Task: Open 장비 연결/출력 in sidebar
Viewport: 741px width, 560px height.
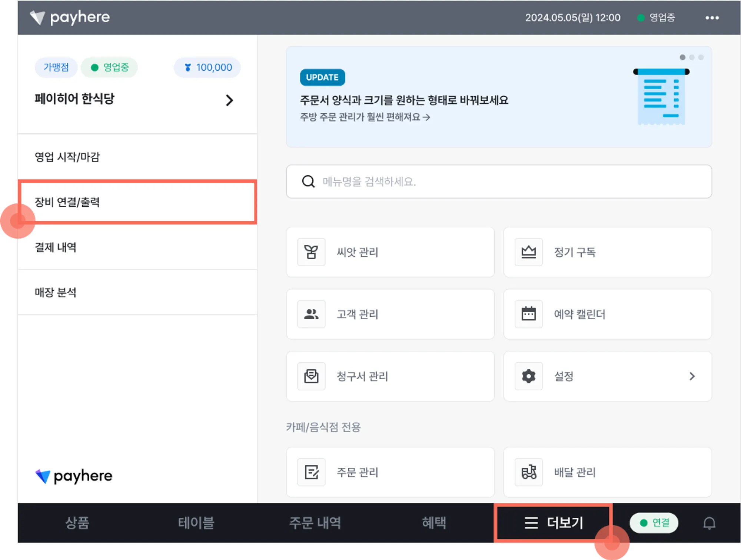Action: pos(137,202)
